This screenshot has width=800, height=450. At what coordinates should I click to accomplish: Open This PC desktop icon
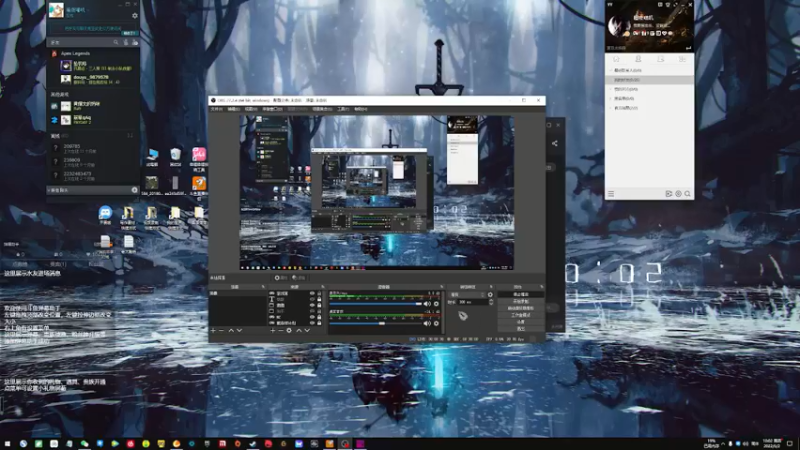152,157
